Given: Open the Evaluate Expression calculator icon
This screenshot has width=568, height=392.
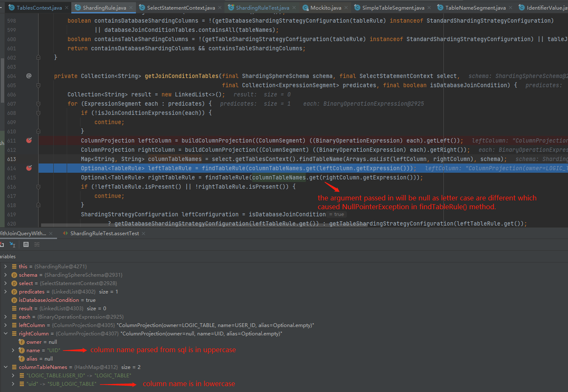Looking at the screenshot, I should [x=26, y=244].
